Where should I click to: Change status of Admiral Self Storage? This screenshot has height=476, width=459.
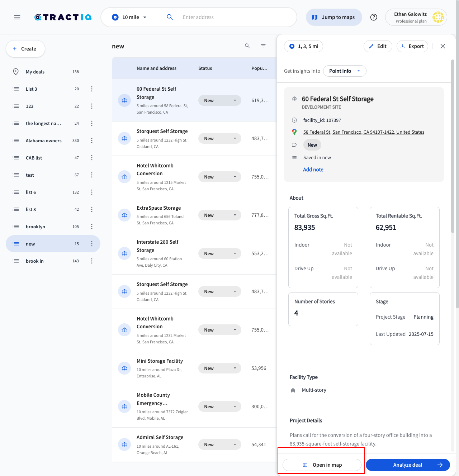pos(219,444)
